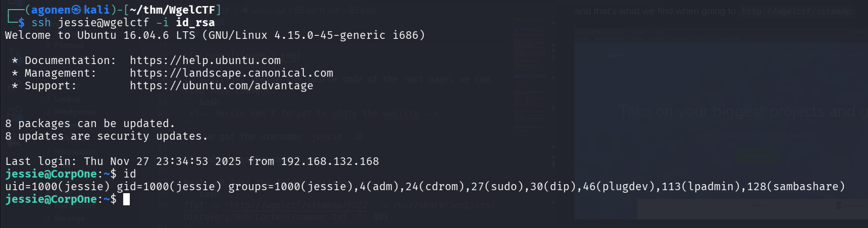The image size is (868, 228).
Task: Open the ubuntu.com/advantage support link
Action: point(221,86)
